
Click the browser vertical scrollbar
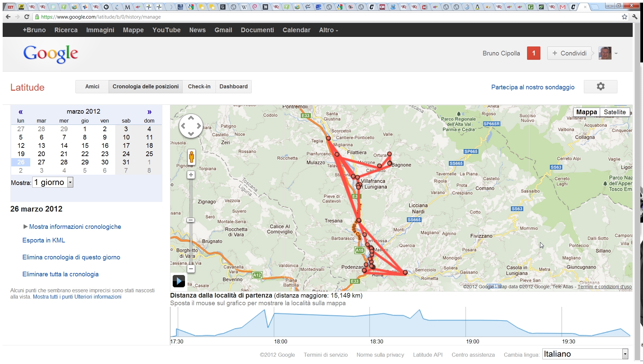click(637, 193)
